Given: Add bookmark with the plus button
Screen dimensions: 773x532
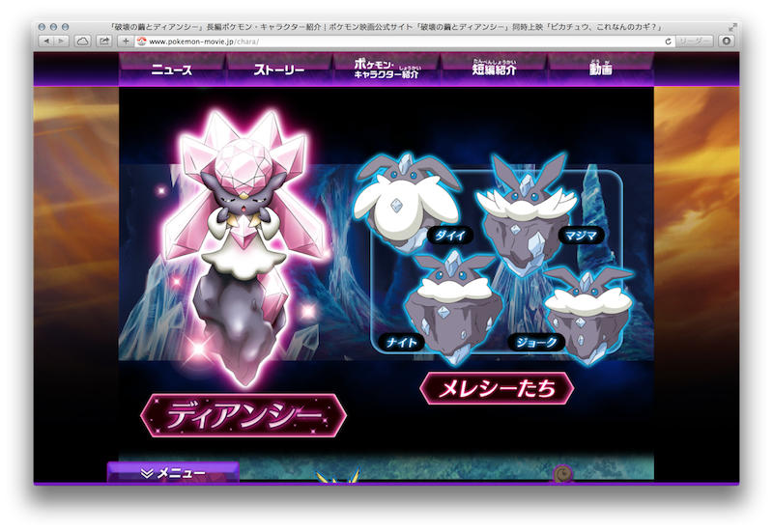Looking at the screenshot, I should (126, 42).
